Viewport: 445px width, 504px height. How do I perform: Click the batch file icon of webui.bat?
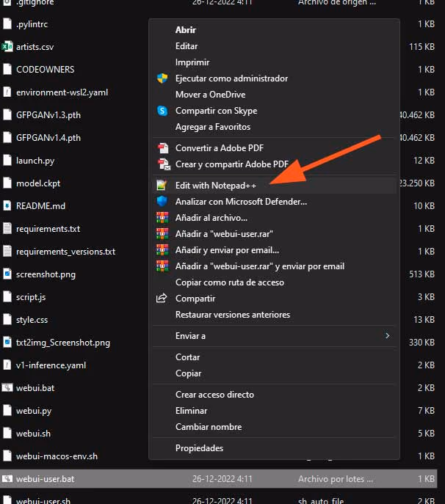click(7, 387)
